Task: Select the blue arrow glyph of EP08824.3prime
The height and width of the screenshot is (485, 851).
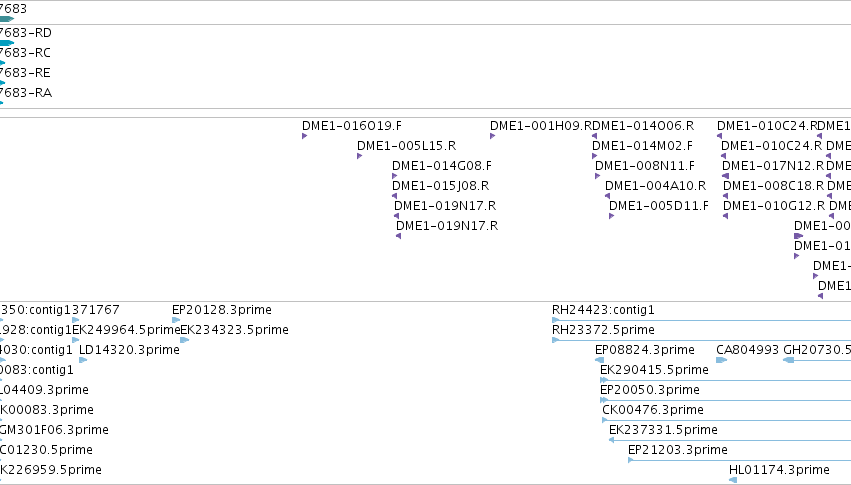Action: 599,360
